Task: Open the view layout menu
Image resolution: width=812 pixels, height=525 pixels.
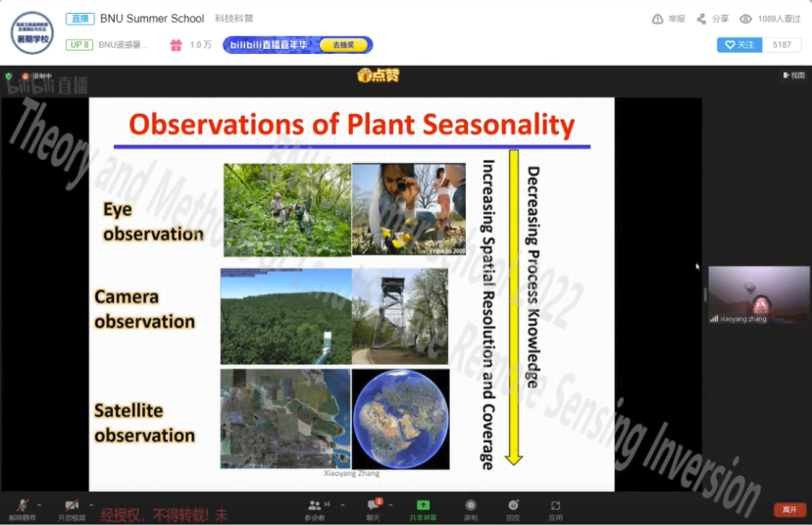Action: tap(793, 76)
